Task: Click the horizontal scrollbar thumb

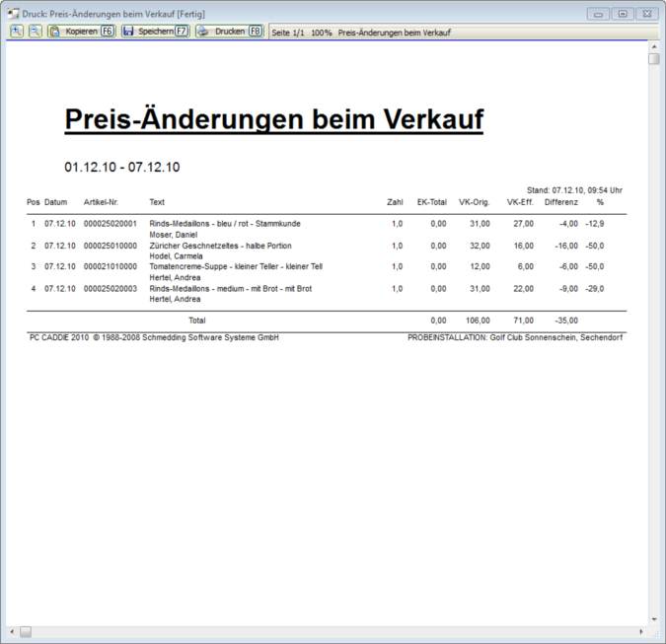Action: pyautogui.click(x=26, y=632)
